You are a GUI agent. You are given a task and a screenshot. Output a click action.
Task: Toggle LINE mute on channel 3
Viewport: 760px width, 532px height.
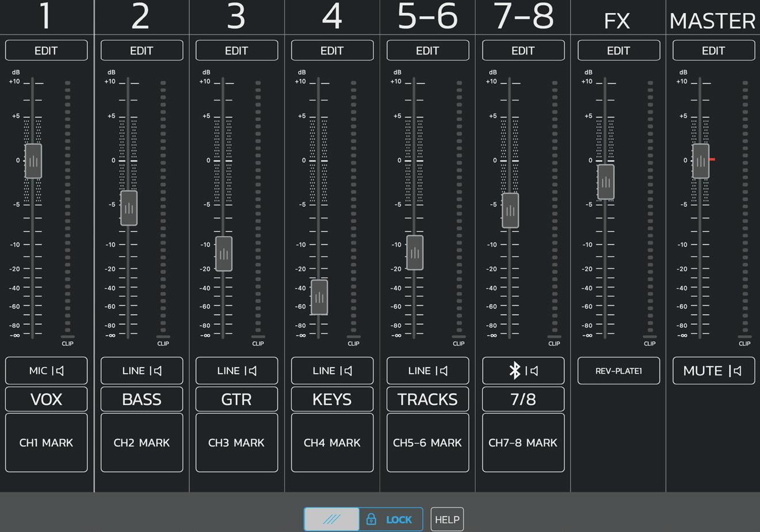point(237,370)
